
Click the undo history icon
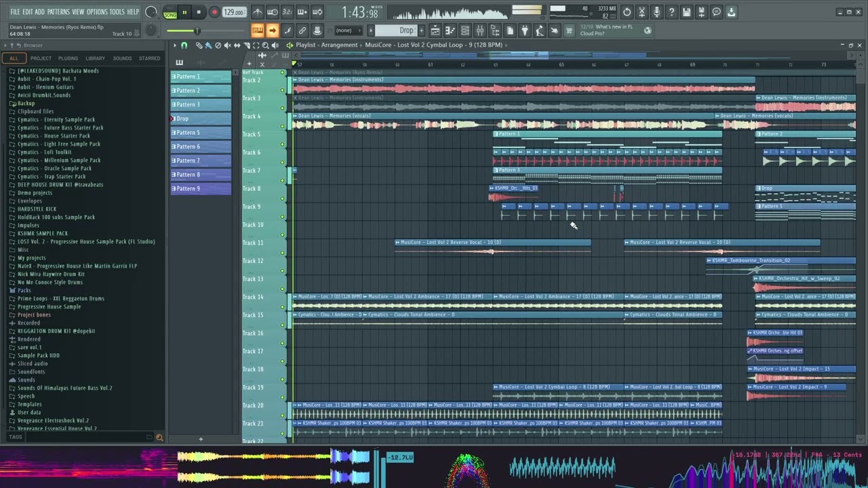click(627, 12)
